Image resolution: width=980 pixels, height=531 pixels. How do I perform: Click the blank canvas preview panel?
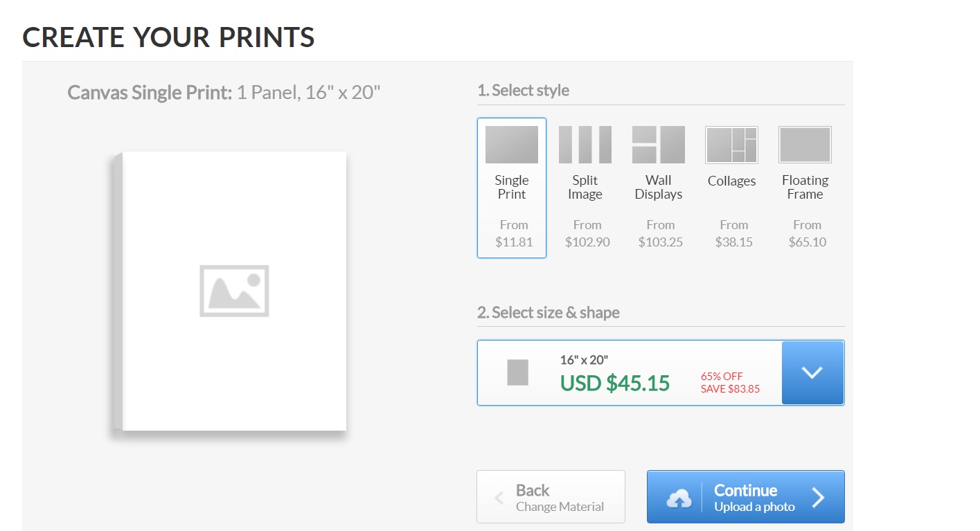pyautogui.click(x=230, y=291)
